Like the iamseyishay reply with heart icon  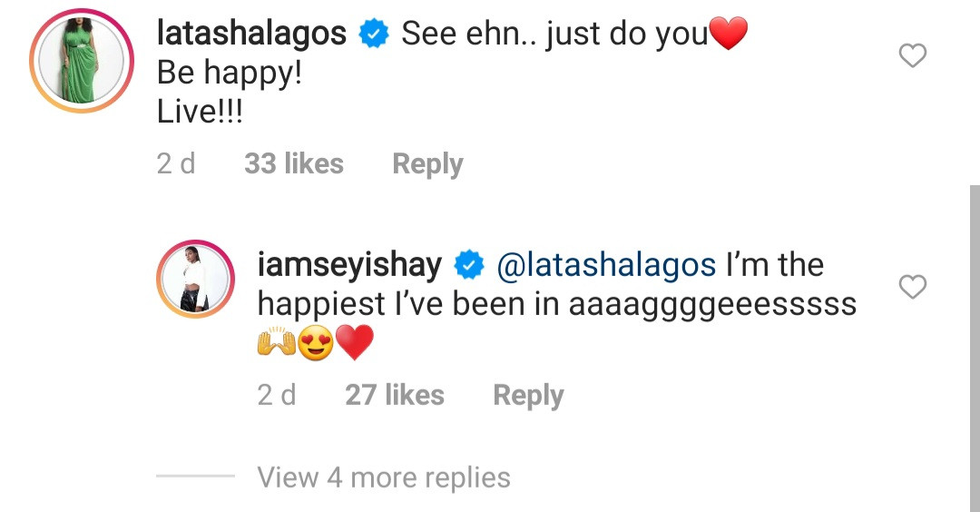pyautogui.click(x=913, y=287)
